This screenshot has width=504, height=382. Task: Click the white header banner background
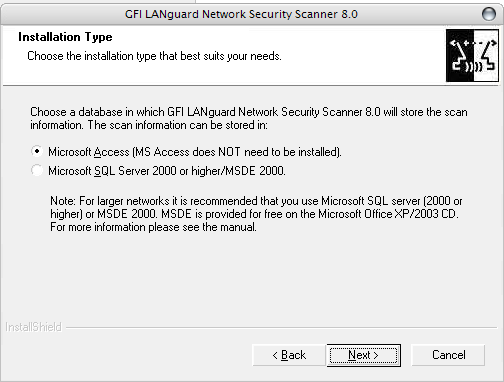click(x=224, y=55)
